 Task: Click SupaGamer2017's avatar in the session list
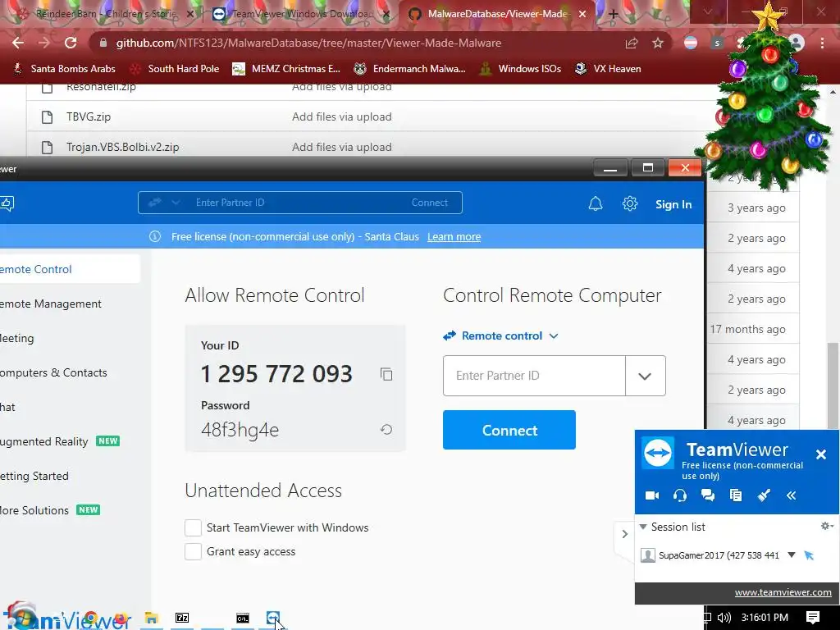pyautogui.click(x=648, y=555)
